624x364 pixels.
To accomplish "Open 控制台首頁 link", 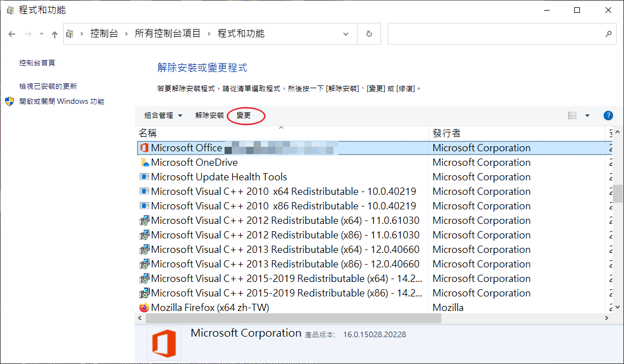I will point(37,63).
